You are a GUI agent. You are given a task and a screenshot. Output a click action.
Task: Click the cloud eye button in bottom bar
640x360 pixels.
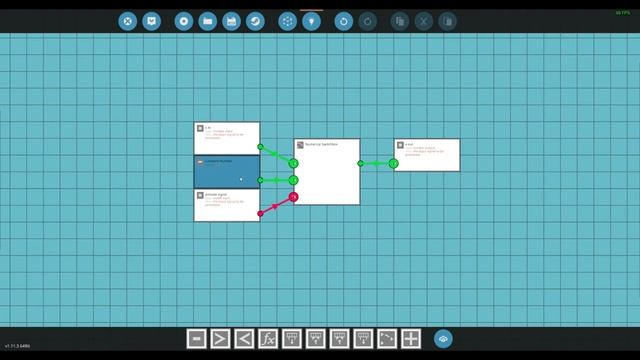(x=443, y=339)
